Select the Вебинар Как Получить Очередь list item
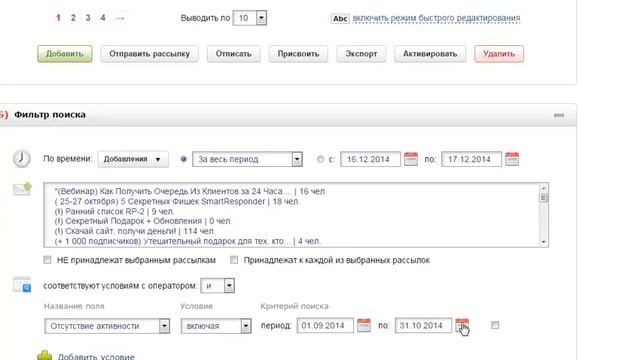Screen dimensions: 640x360 pyautogui.click(x=190, y=191)
